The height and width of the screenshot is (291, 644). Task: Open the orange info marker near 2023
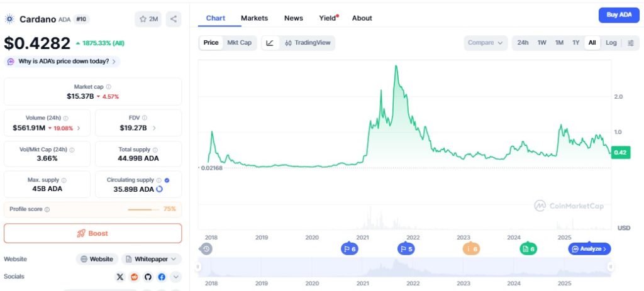point(471,249)
